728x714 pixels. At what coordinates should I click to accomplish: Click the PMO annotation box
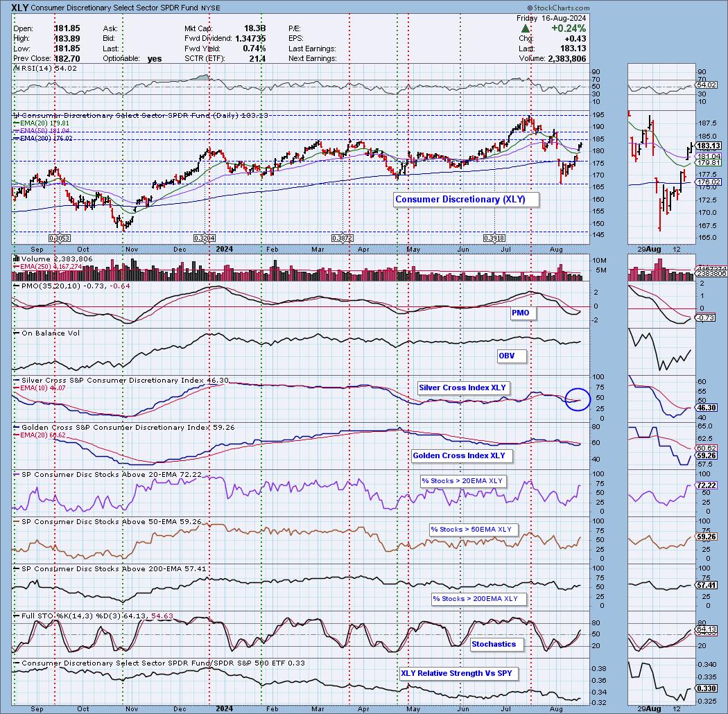click(x=523, y=313)
